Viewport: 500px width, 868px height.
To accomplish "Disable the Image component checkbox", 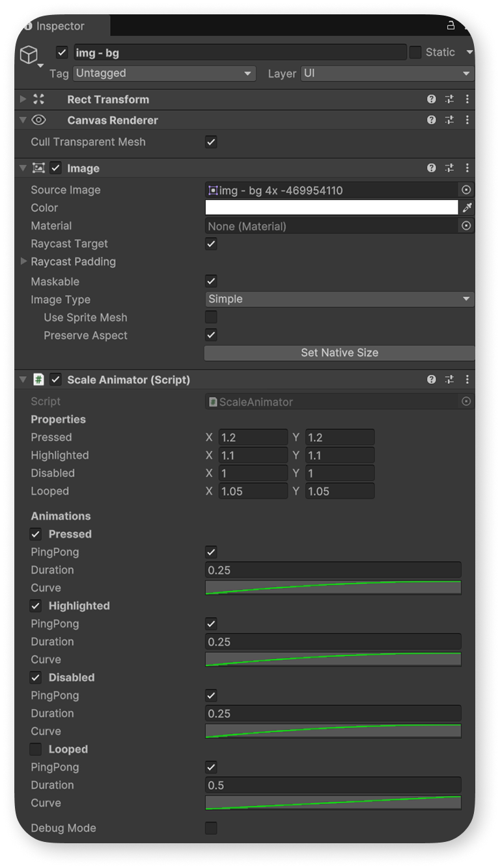I will (x=56, y=168).
